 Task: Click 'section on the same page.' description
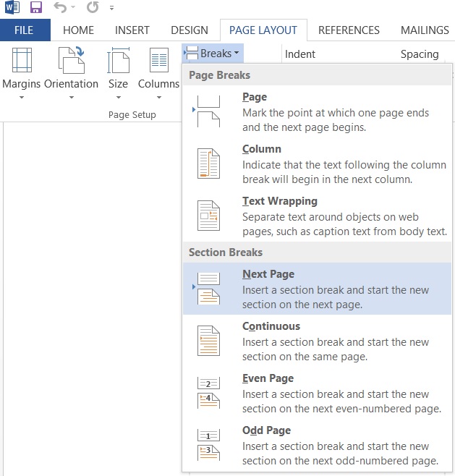pos(305,357)
